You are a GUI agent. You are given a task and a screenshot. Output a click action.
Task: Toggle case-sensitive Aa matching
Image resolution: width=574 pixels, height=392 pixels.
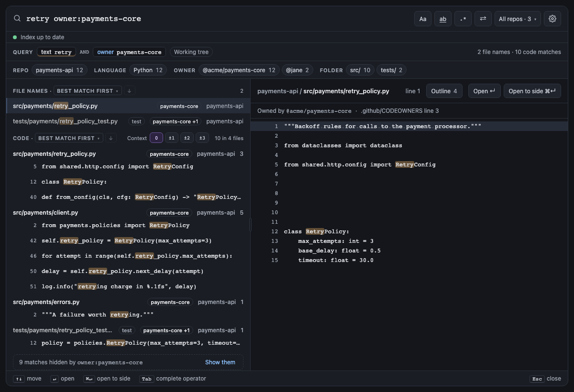click(423, 19)
